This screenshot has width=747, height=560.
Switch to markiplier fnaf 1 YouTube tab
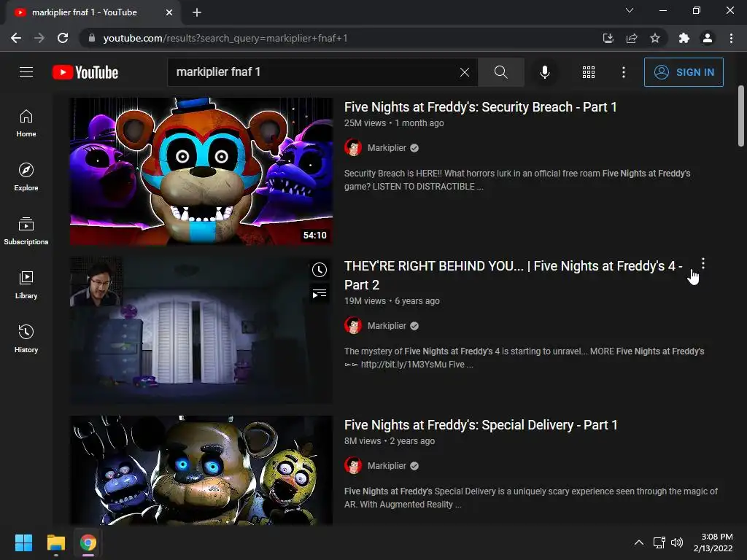click(85, 12)
